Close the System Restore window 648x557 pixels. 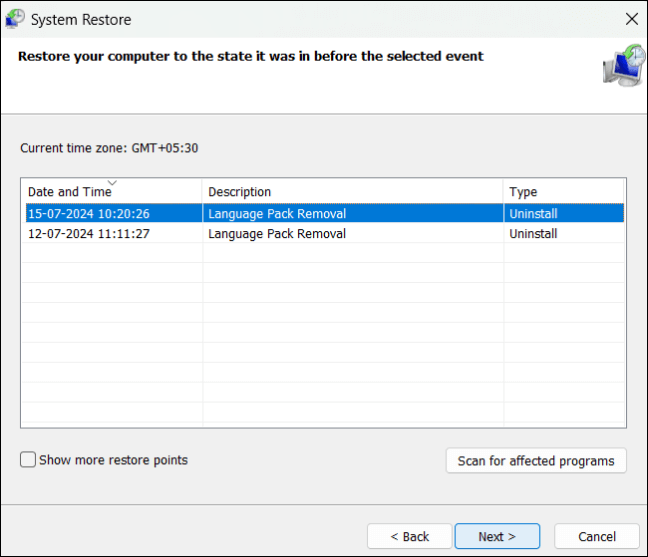(631, 19)
